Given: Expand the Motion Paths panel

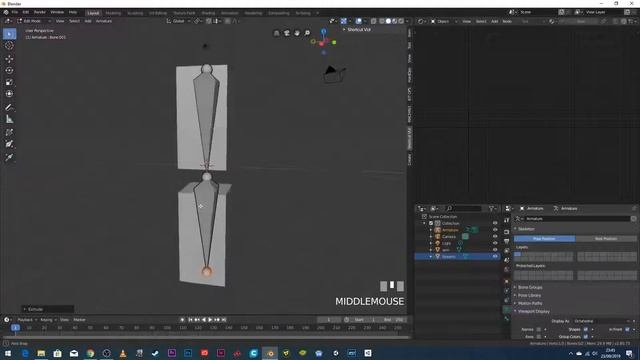Looking at the screenshot, I should point(530,303).
